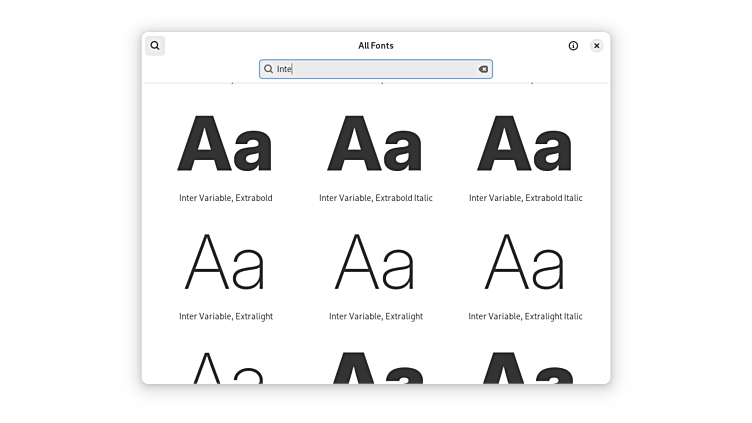Click the "Inter Variable, Extralight Italic" label
This screenshot has width=752, height=423.
[525, 316]
